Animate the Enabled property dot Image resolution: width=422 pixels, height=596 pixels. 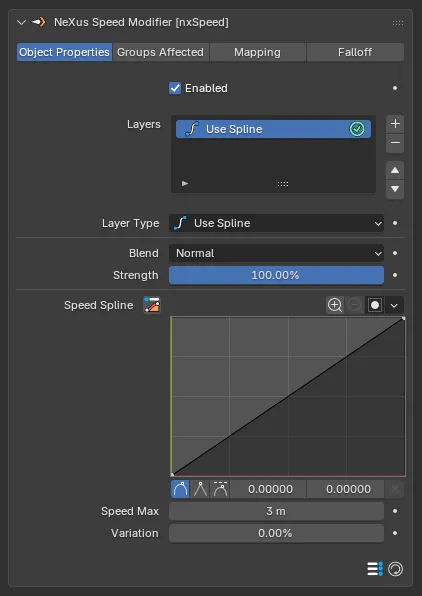click(x=395, y=88)
